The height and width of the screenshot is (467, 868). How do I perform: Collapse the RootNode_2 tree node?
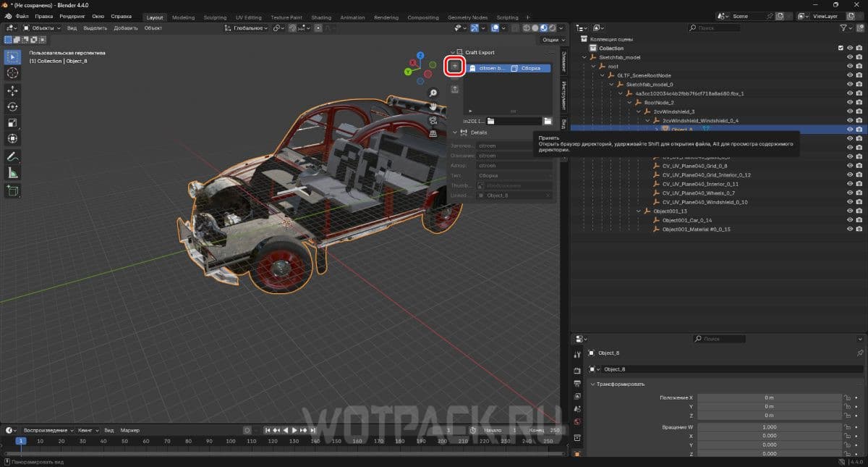[630, 102]
